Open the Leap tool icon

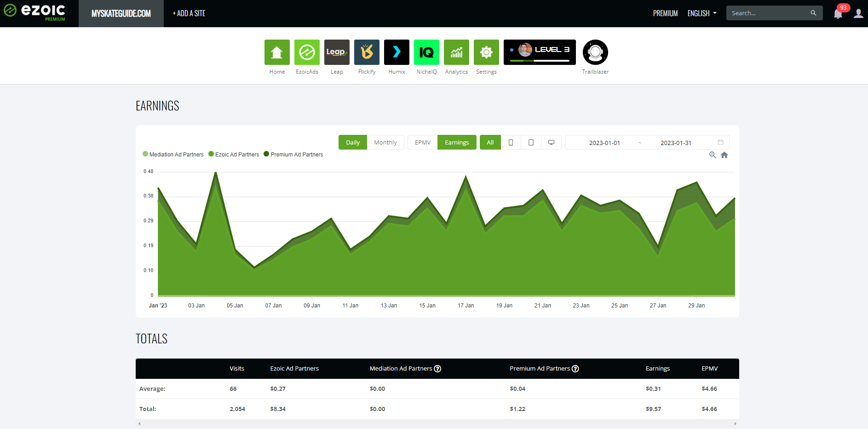point(337,52)
